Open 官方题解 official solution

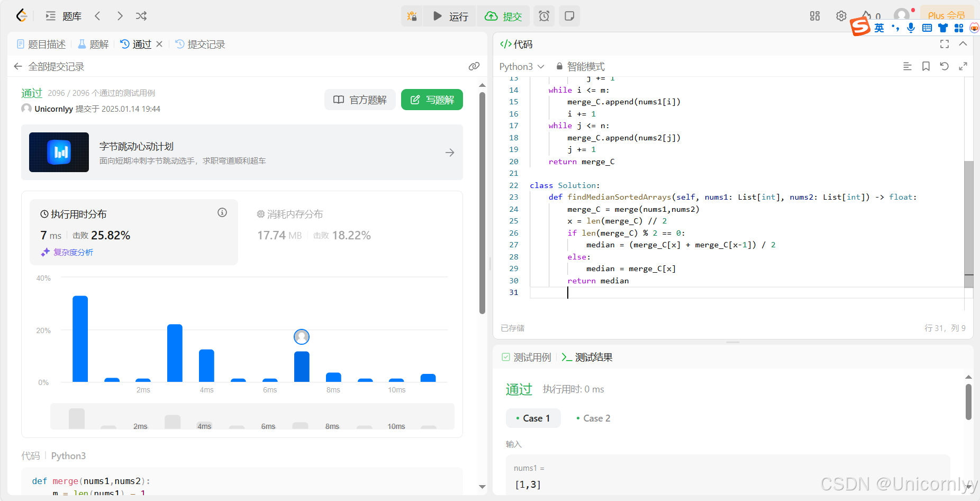pyautogui.click(x=360, y=100)
